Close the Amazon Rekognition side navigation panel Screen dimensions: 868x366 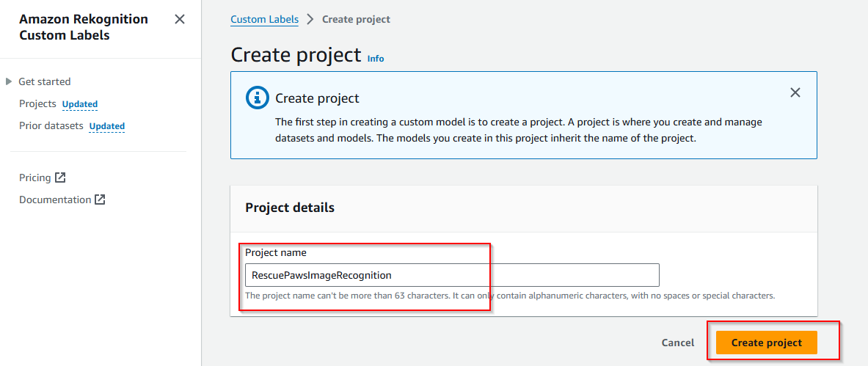click(x=180, y=19)
